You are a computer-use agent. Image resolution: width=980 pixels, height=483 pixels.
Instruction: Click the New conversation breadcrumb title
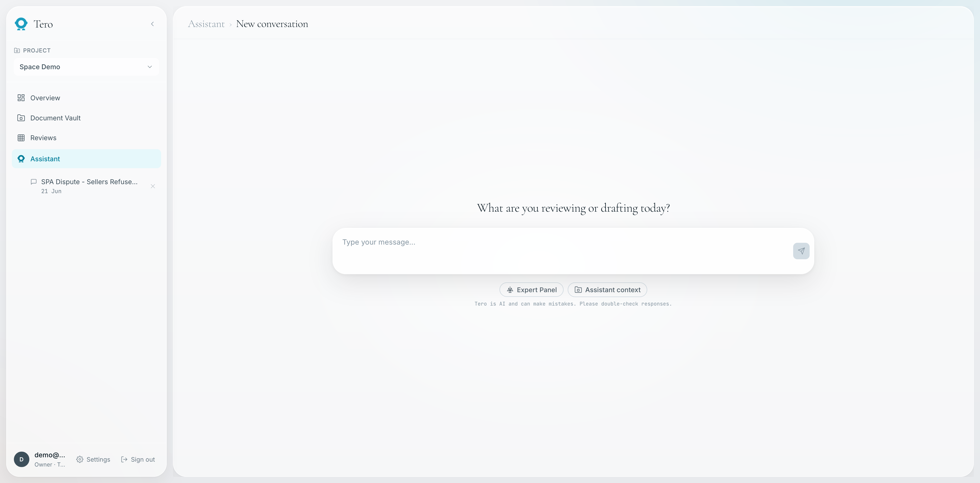point(272,24)
